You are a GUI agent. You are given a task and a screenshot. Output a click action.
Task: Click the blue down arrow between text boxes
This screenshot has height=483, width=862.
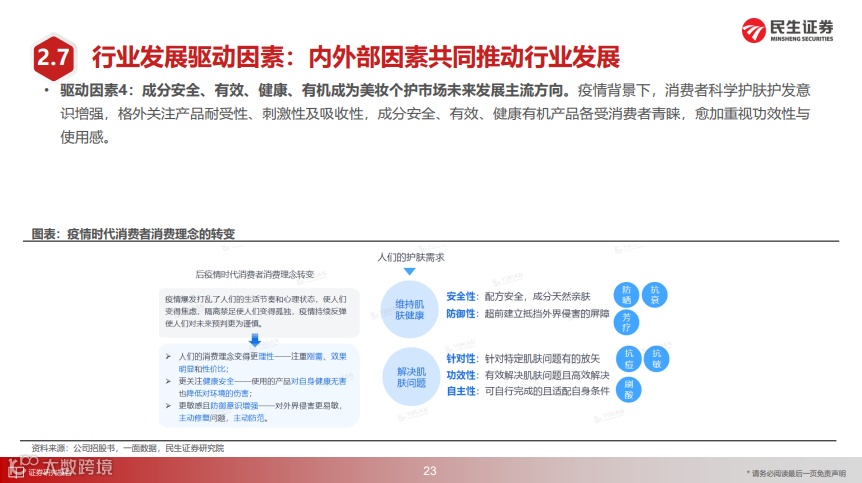point(255,340)
